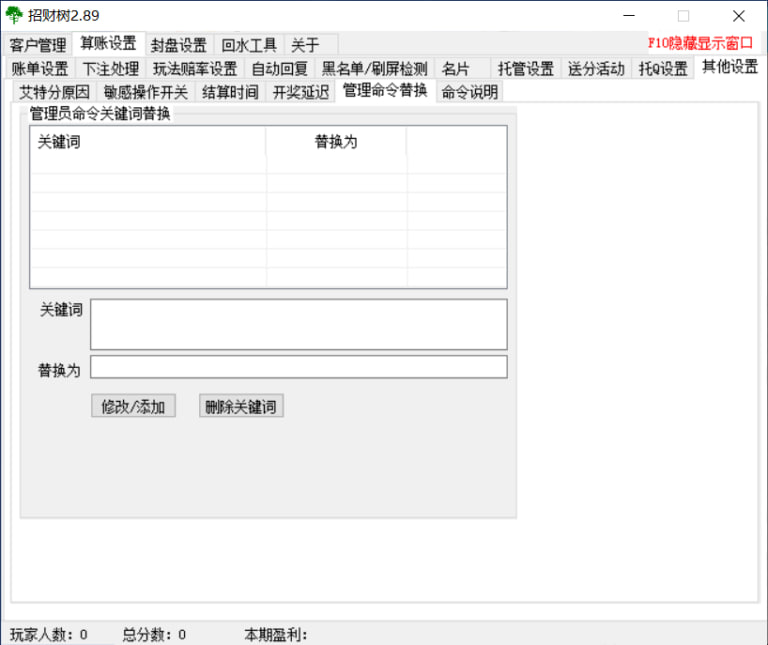768x645 pixels.
Task: Click the 招财树 tree icon in title bar
Action: [x=14, y=15]
